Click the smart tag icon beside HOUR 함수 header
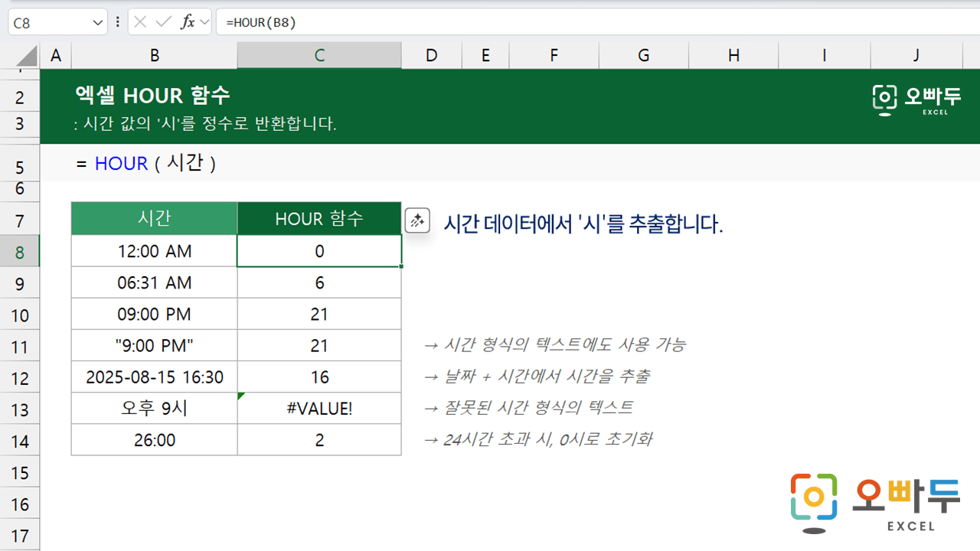The height and width of the screenshot is (551, 980). pos(417,220)
